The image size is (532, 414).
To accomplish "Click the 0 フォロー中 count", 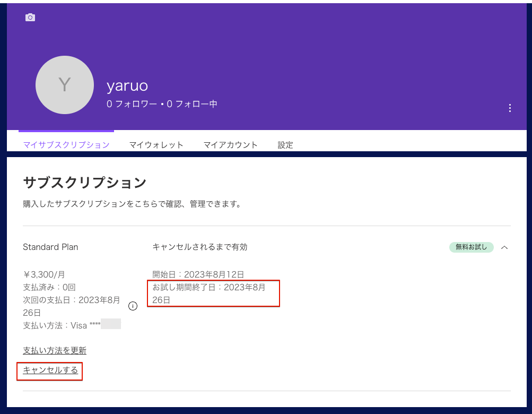I will (x=192, y=104).
